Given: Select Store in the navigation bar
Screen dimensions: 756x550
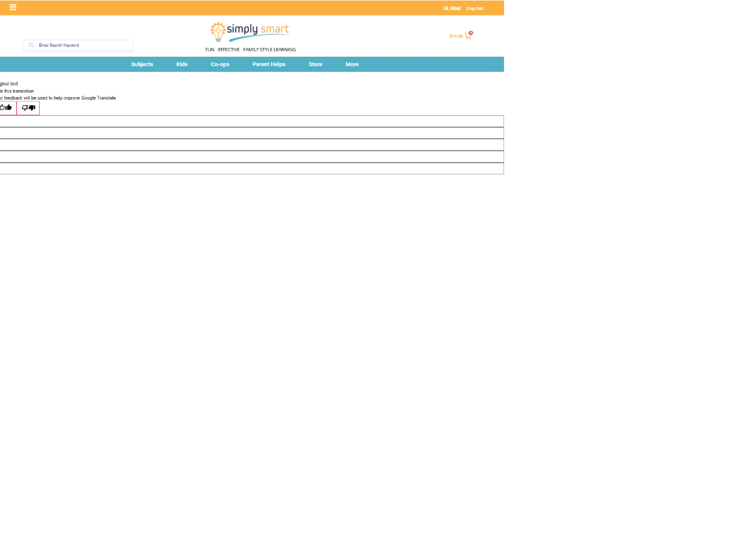Looking at the screenshot, I should coord(315,64).
